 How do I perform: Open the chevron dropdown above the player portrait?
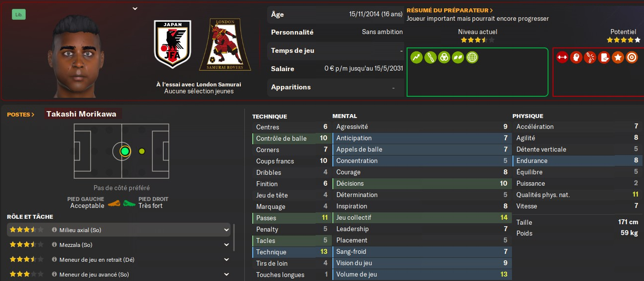point(135,8)
